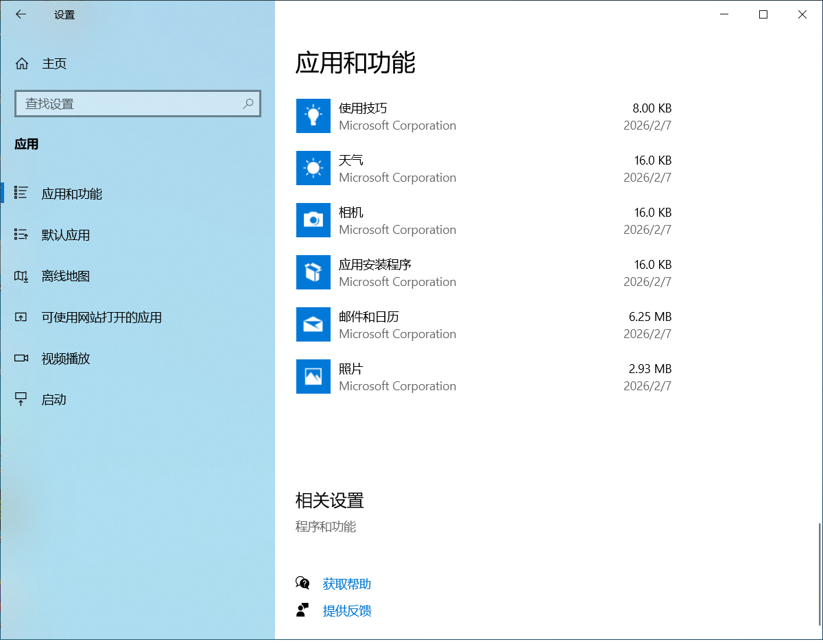The height and width of the screenshot is (644, 823).
Task: Open 离线地图 settings page
Action: point(65,276)
